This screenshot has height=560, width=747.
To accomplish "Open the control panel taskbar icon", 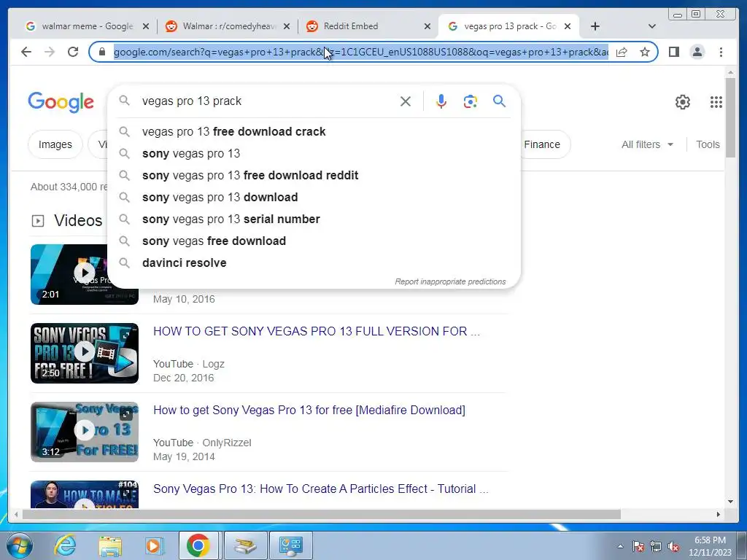I will click(290, 545).
